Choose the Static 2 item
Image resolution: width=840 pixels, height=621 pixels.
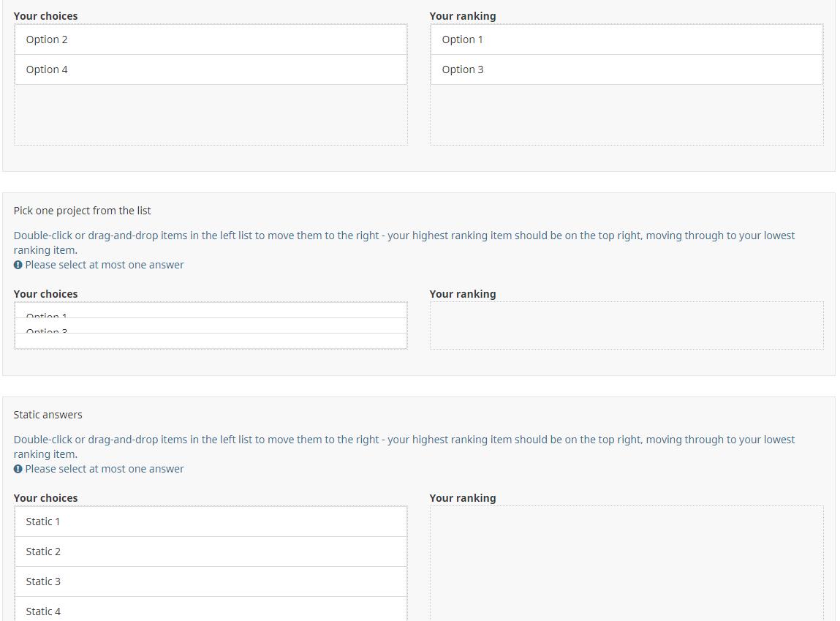point(211,552)
